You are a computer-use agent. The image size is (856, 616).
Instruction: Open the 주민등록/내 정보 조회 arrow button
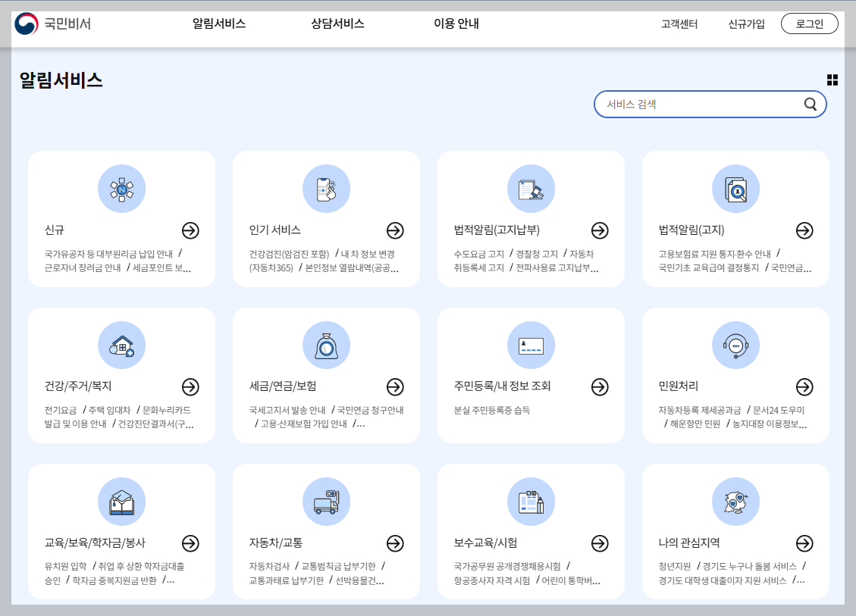click(x=600, y=387)
